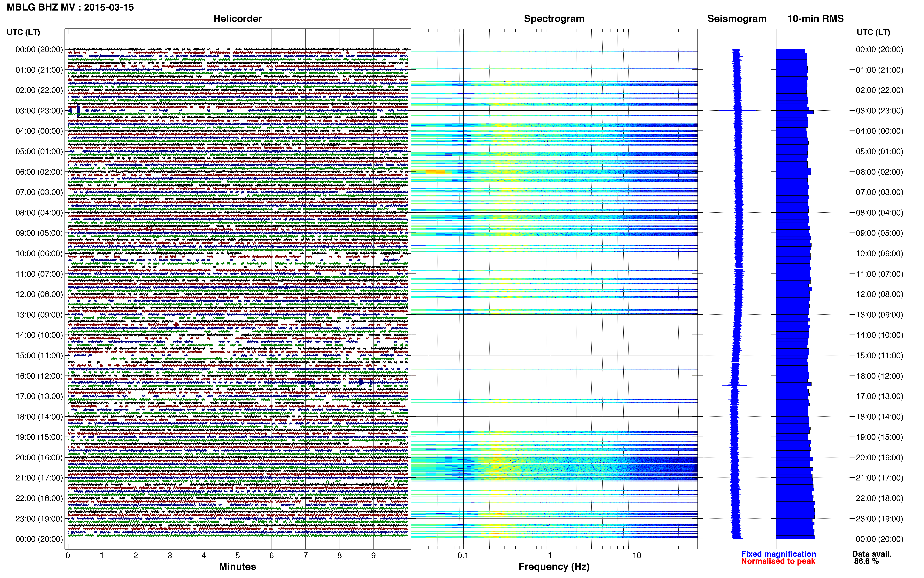Image resolution: width=924 pixels, height=578 pixels.
Task: Click tick '0' on the Minutes axis
Action: coord(68,556)
